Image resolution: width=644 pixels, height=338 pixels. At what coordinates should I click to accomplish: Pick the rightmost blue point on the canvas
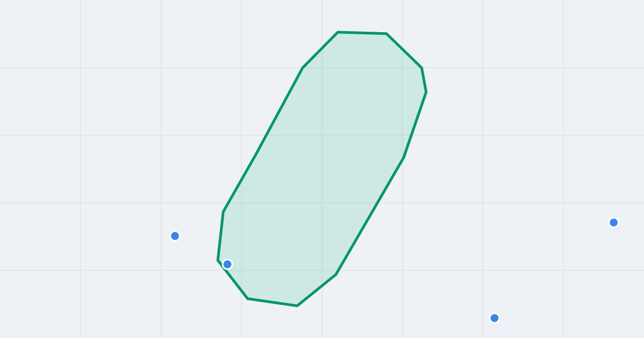[614, 222]
